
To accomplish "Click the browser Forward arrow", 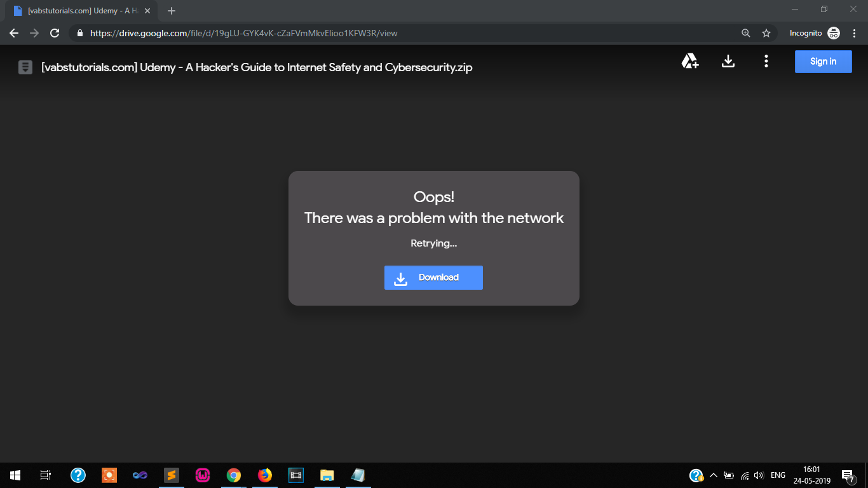I will [34, 33].
